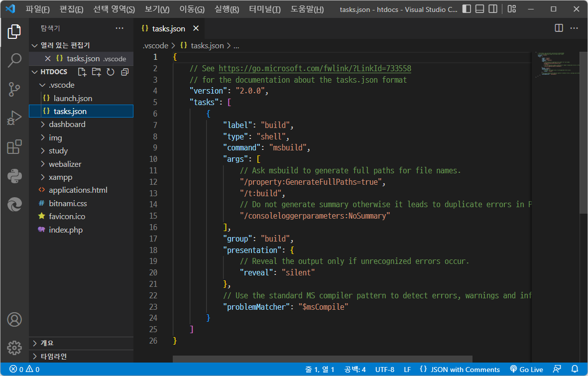588x376 pixels.
Task: Open the Search view in the activity bar
Action: click(x=14, y=60)
